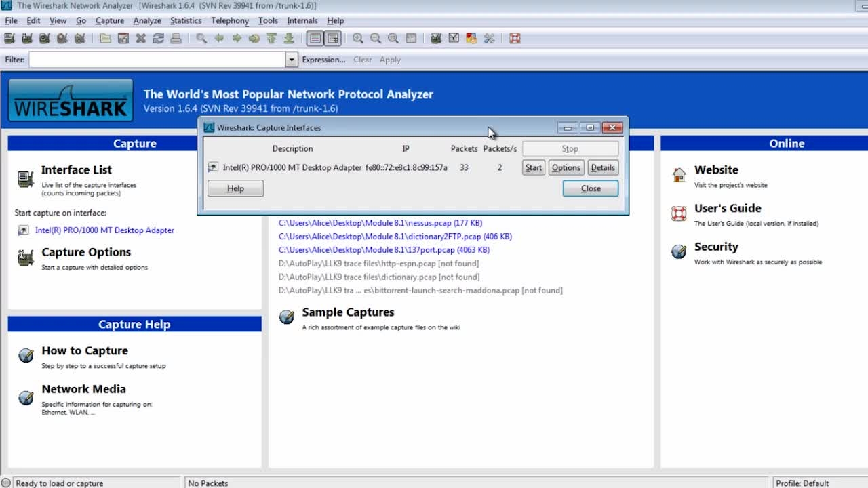868x488 pixels.
Task: Open Interface List on the start page
Action: click(76, 170)
